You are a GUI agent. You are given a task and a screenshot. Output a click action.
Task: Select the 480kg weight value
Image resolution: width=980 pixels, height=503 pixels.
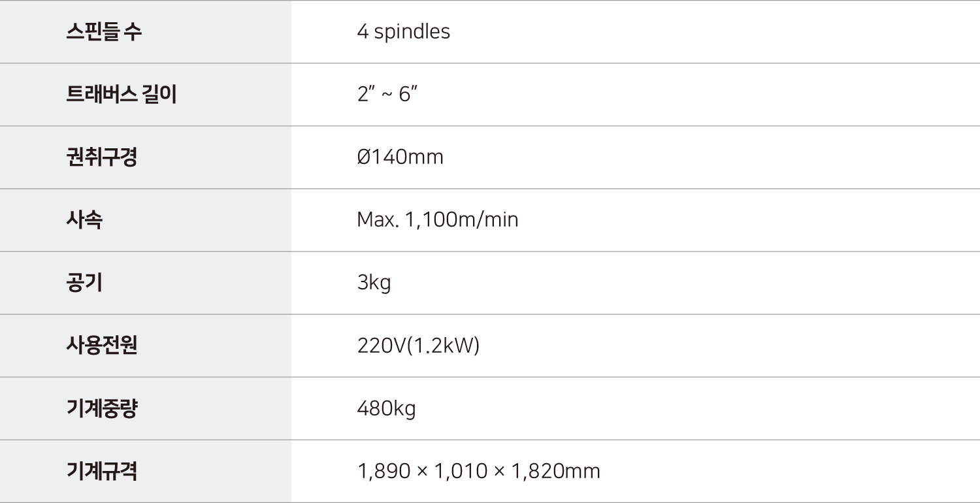tap(387, 409)
